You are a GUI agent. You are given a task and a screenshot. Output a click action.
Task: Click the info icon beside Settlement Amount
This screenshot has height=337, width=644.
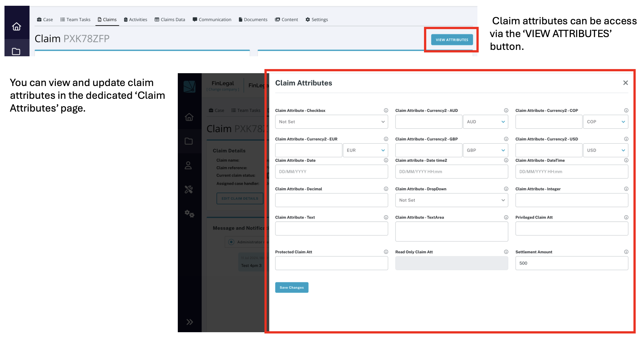click(x=626, y=252)
